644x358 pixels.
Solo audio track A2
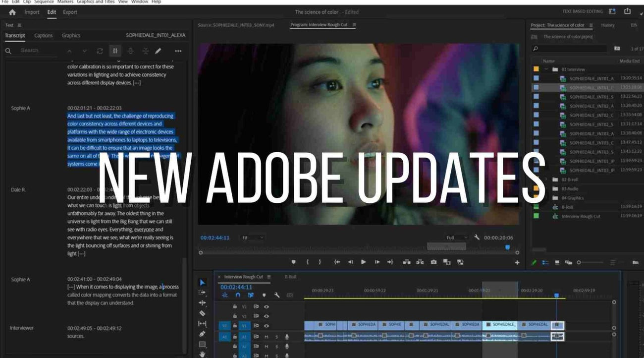[x=277, y=346]
